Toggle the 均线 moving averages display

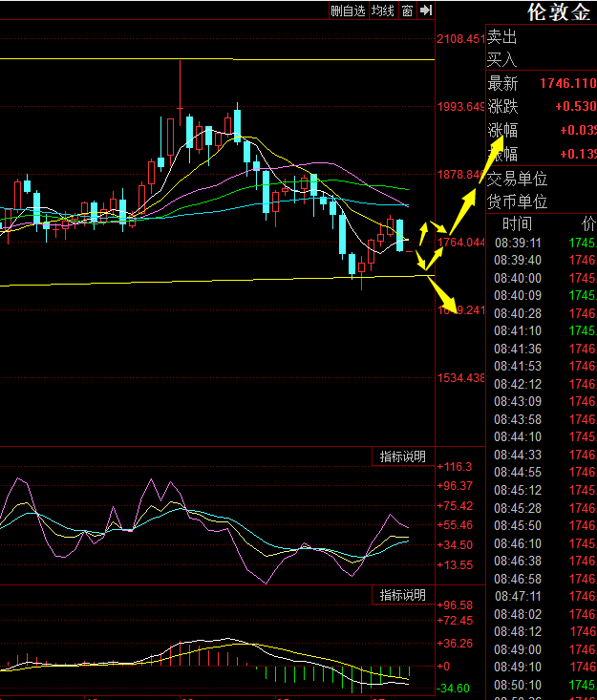pyautogui.click(x=383, y=11)
